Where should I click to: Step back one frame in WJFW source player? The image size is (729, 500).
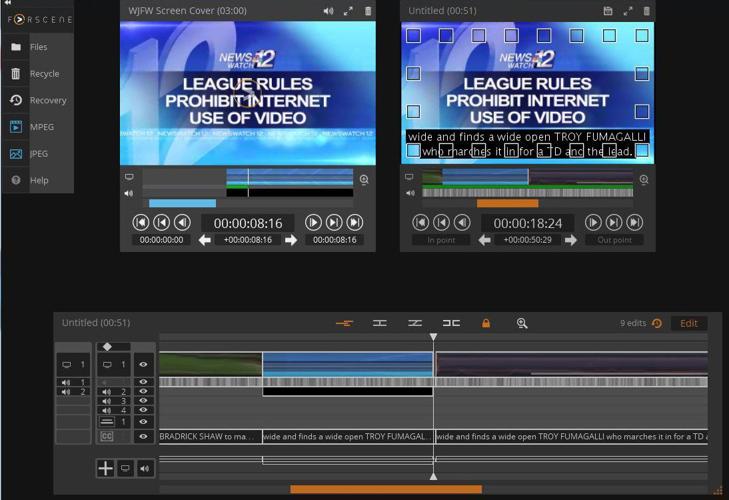pos(182,222)
